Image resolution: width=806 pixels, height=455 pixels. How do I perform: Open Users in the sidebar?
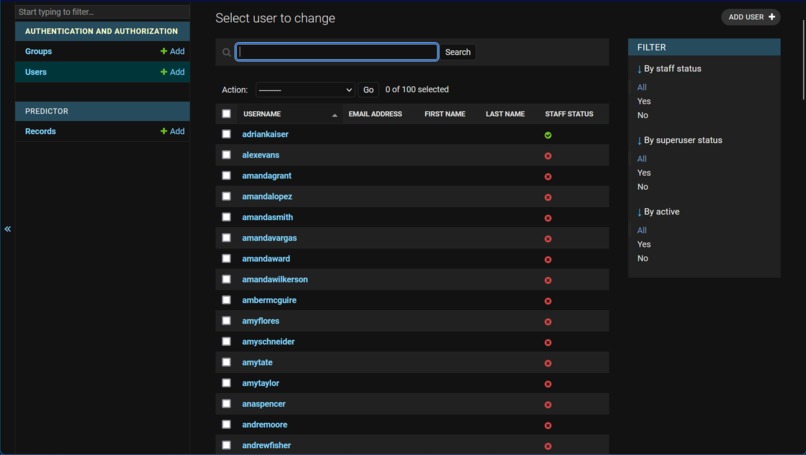point(36,72)
